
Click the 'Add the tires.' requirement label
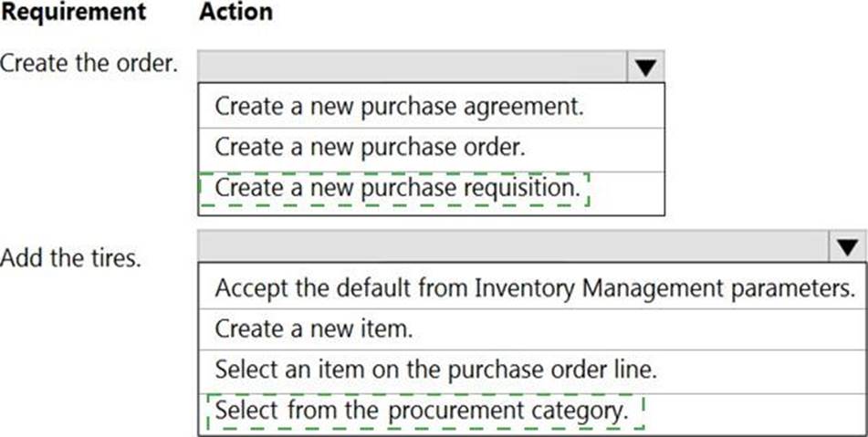coord(71,258)
